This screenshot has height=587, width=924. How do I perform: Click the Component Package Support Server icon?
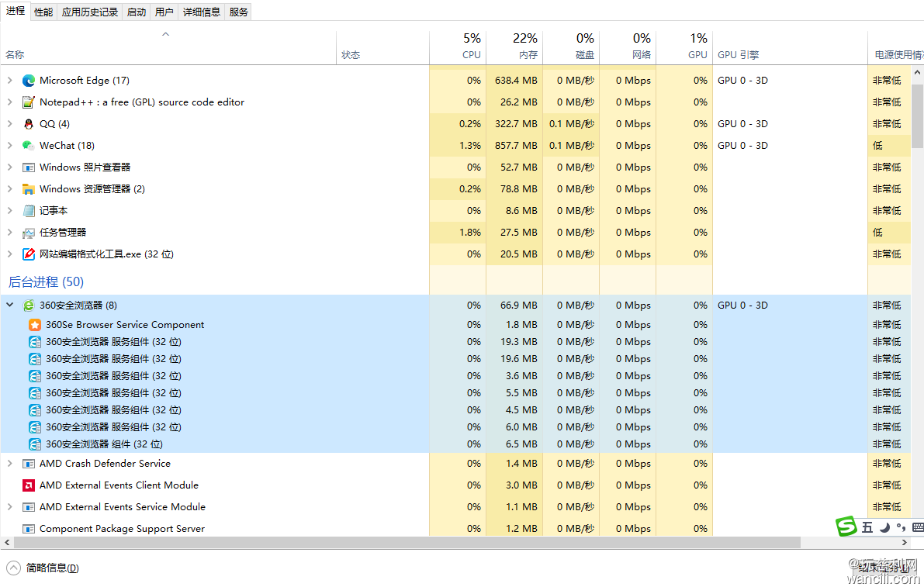click(x=28, y=530)
